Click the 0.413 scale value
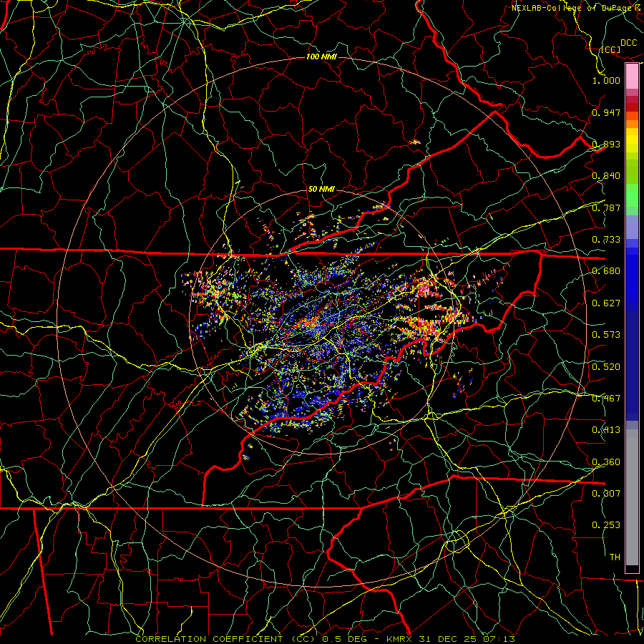The image size is (644, 644). coord(606,430)
